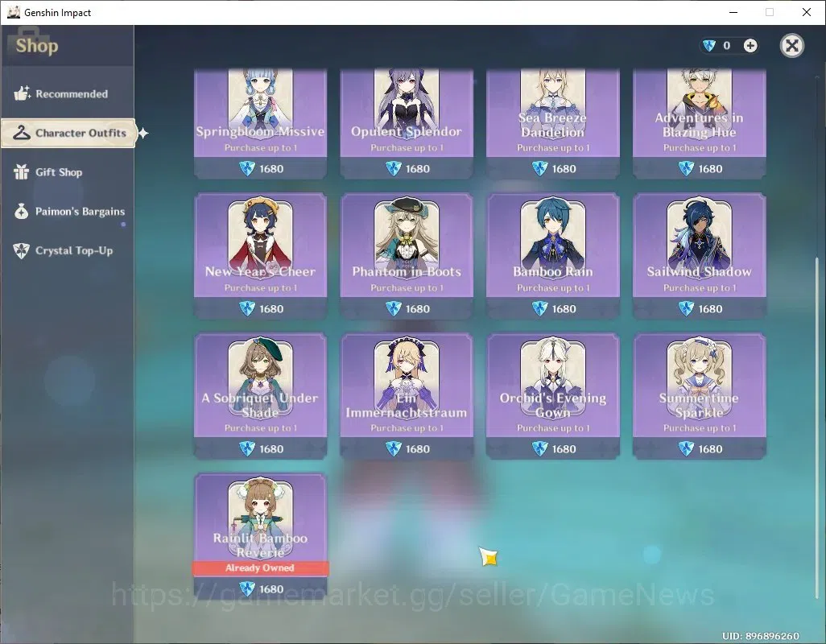Click the Genesis Crystal balance icon at top

[709, 46]
